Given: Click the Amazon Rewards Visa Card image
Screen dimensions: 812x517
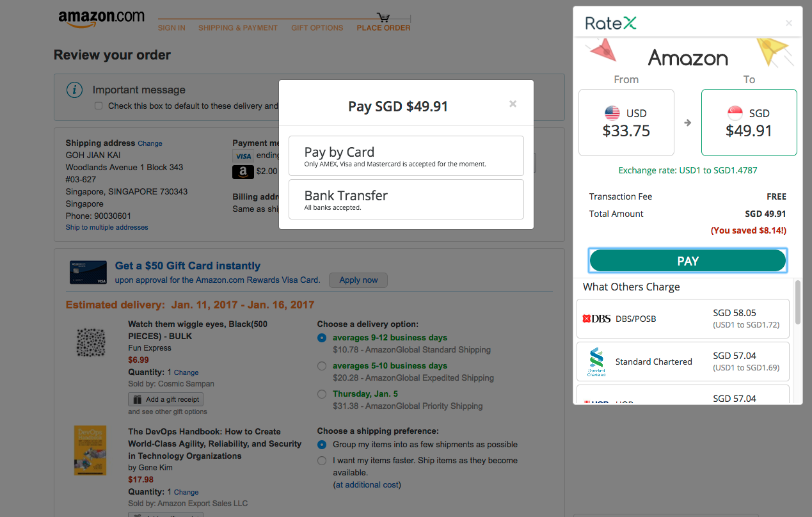Looking at the screenshot, I should pyautogui.click(x=88, y=273).
